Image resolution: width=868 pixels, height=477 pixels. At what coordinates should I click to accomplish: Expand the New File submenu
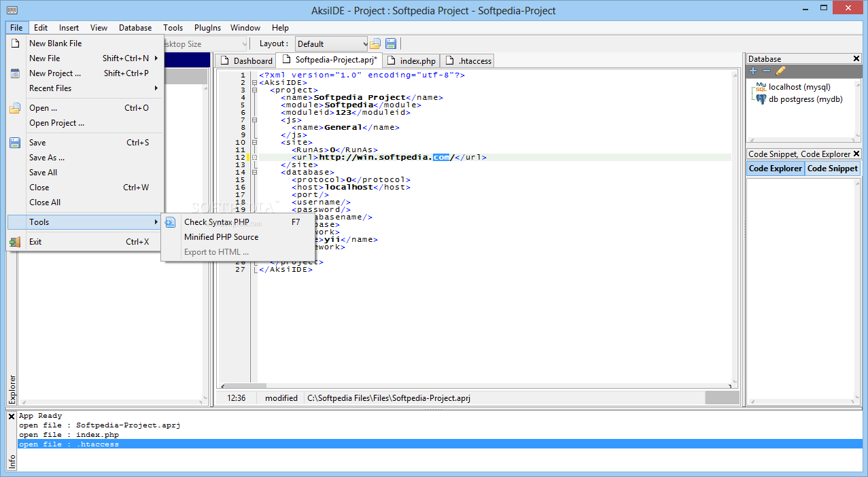click(156, 58)
